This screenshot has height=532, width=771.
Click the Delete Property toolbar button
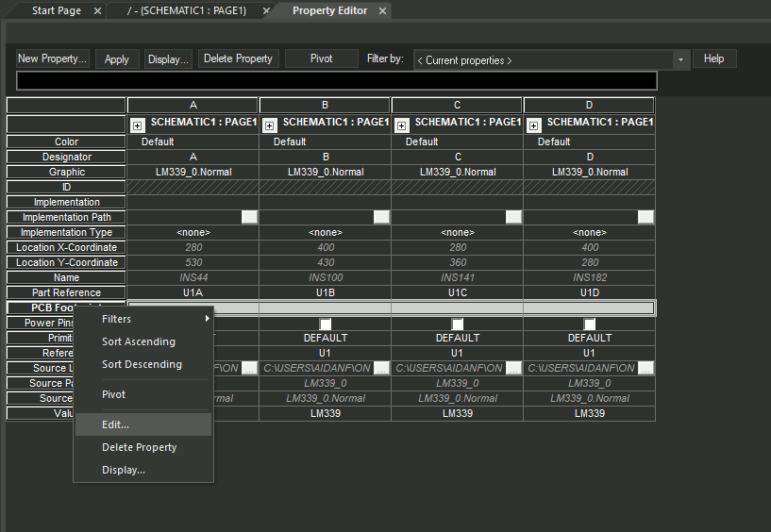point(239,58)
